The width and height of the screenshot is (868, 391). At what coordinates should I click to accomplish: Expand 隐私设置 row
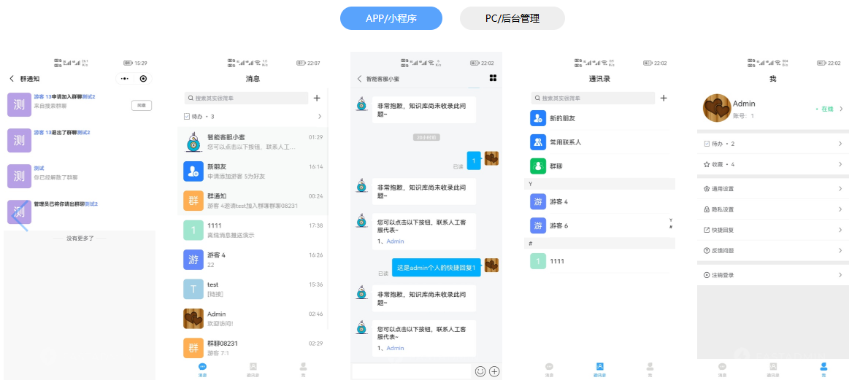[772, 209]
